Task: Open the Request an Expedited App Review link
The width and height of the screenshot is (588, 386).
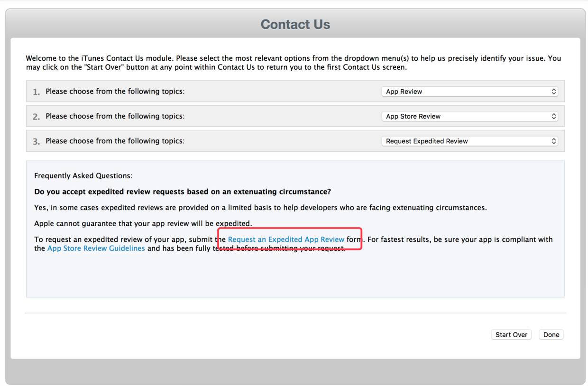Action: (x=286, y=239)
